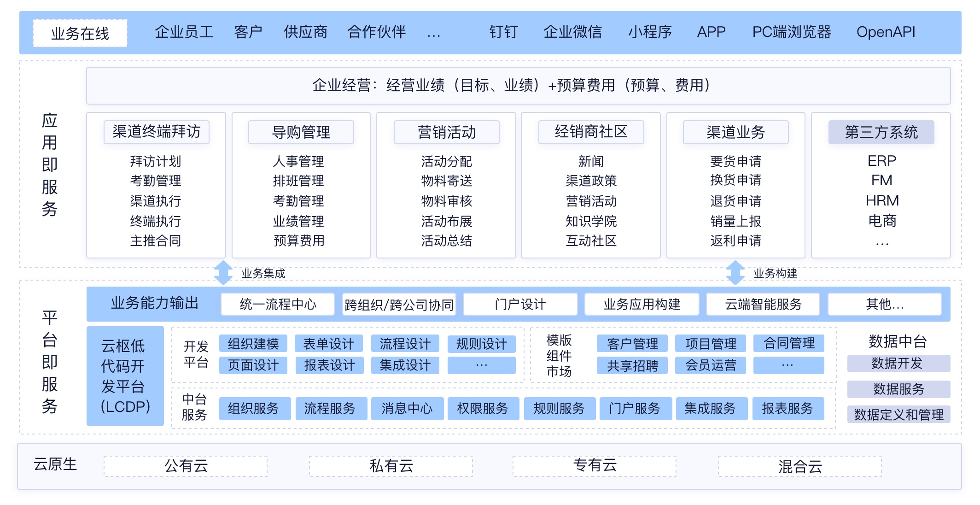The height and width of the screenshot is (505, 980).
Task: Click the double arrow beside 业务集成
Action: click(x=223, y=273)
